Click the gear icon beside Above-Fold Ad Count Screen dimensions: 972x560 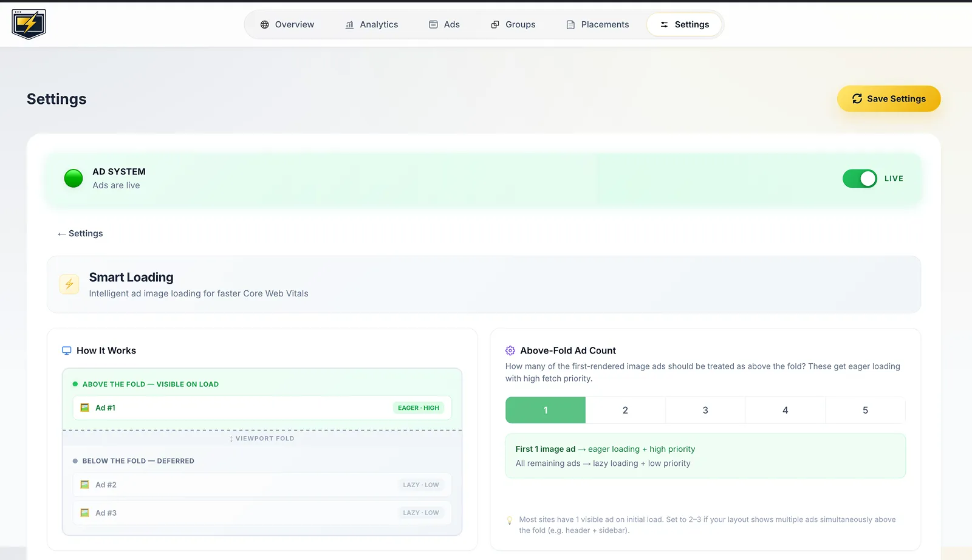pyautogui.click(x=510, y=350)
